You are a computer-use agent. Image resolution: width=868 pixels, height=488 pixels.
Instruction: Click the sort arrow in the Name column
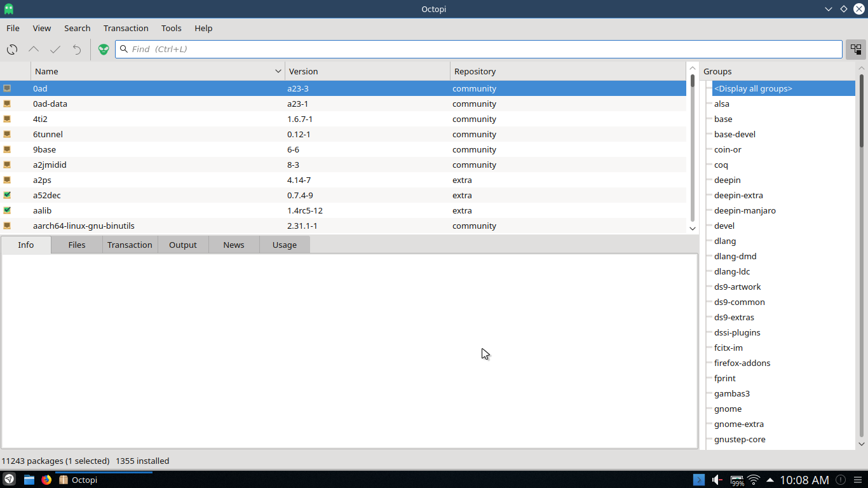click(x=278, y=71)
